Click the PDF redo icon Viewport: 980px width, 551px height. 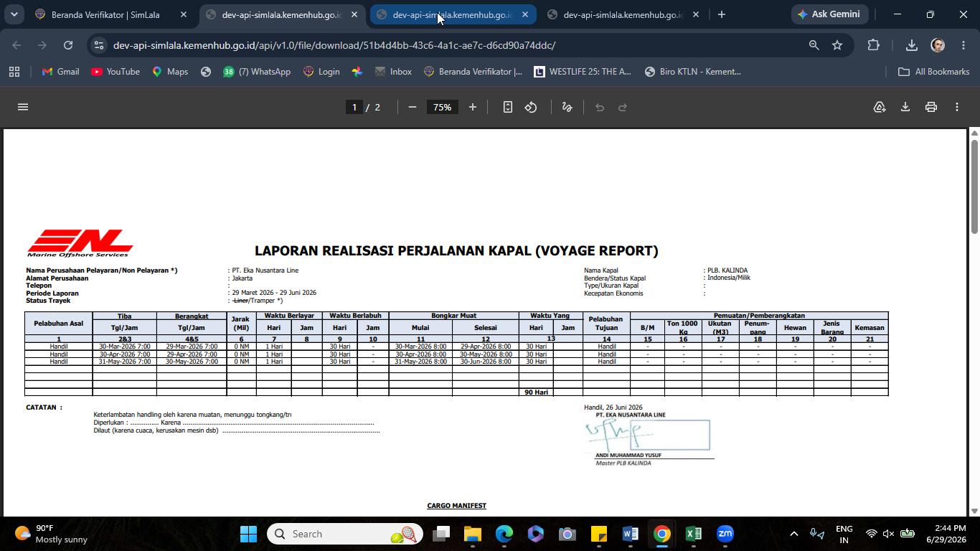click(x=623, y=107)
